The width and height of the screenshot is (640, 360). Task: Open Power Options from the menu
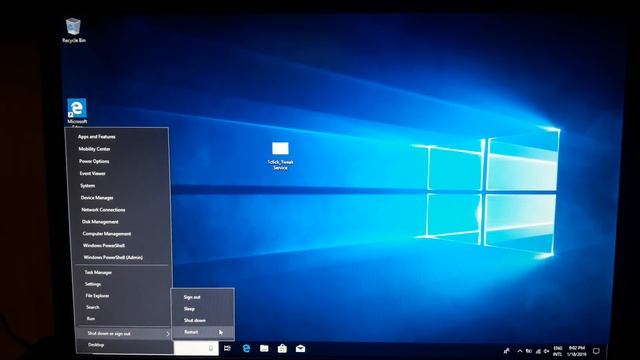pyautogui.click(x=94, y=161)
